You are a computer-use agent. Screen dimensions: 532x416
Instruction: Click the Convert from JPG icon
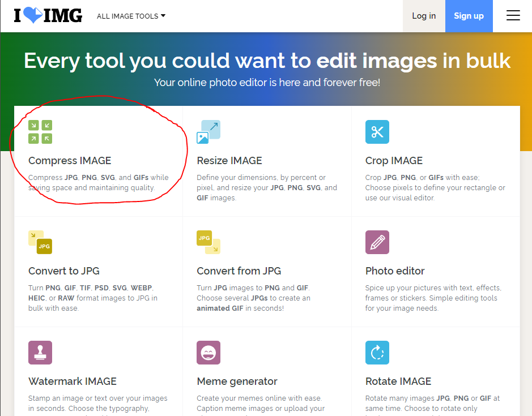pyautogui.click(x=208, y=242)
